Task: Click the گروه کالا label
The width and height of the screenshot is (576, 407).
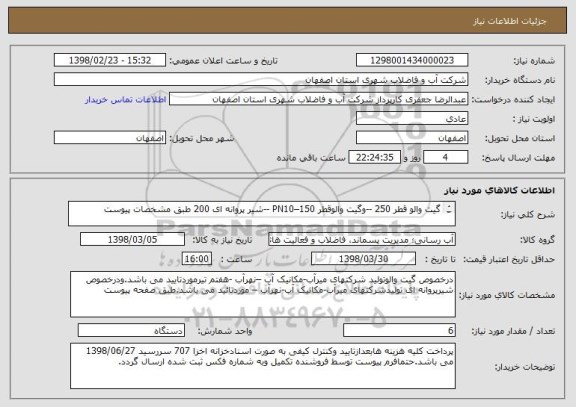Action: 537,240
